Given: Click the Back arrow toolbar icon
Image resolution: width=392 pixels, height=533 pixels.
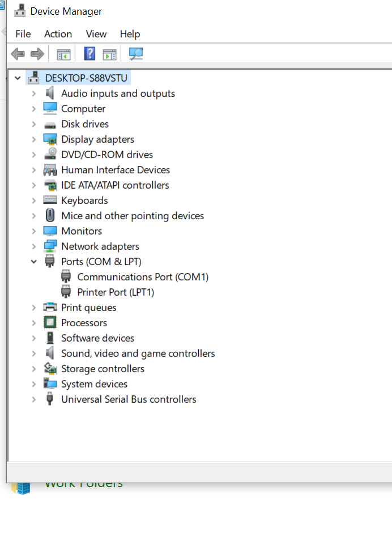Looking at the screenshot, I should click(18, 54).
